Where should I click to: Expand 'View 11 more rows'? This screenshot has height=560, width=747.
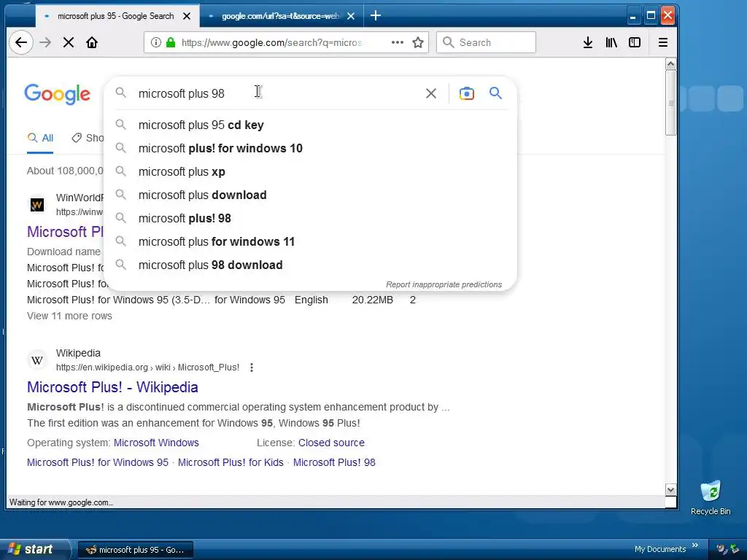pos(69,316)
